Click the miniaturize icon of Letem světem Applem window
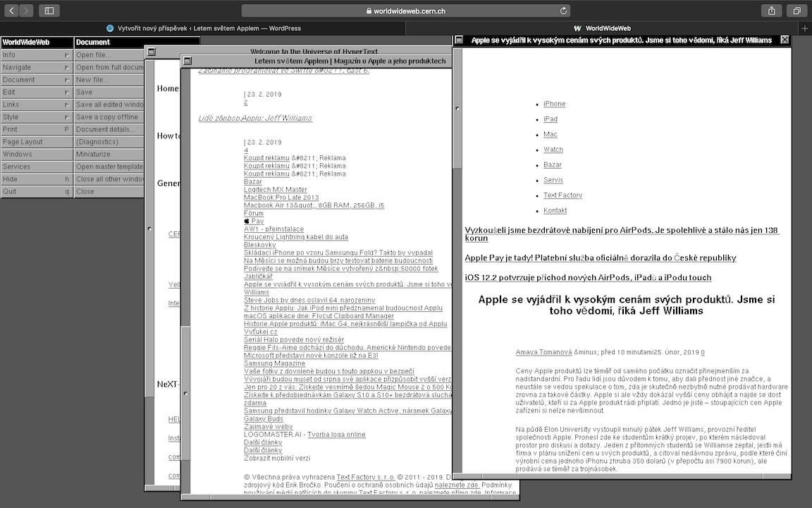This screenshot has height=508, width=812. (187, 61)
